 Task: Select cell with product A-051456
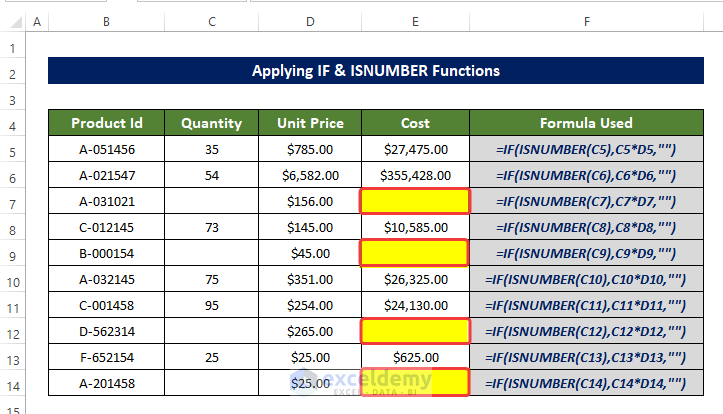tap(107, 149)
